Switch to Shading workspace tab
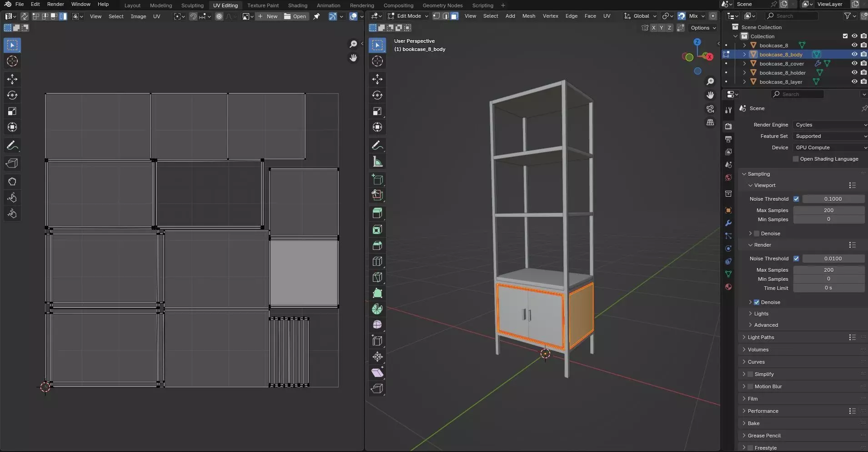The height and width of the screenshot is (452, 868). (297, 5)
